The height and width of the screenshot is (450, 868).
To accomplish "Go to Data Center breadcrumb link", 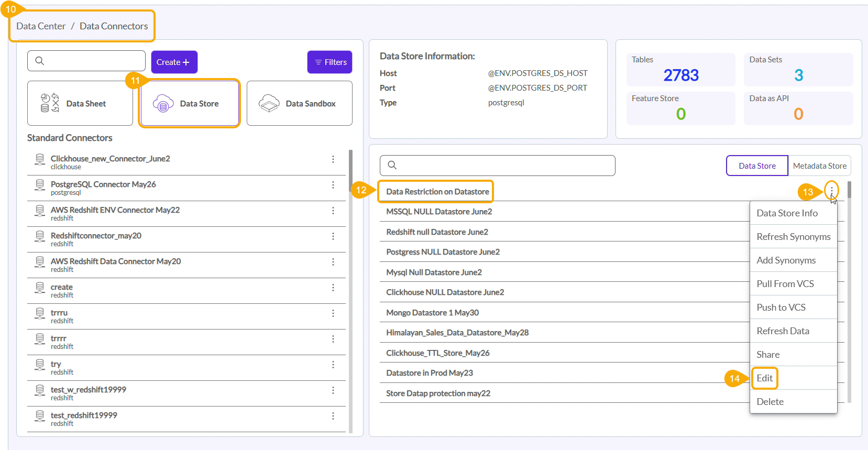I will pos(41,26).
